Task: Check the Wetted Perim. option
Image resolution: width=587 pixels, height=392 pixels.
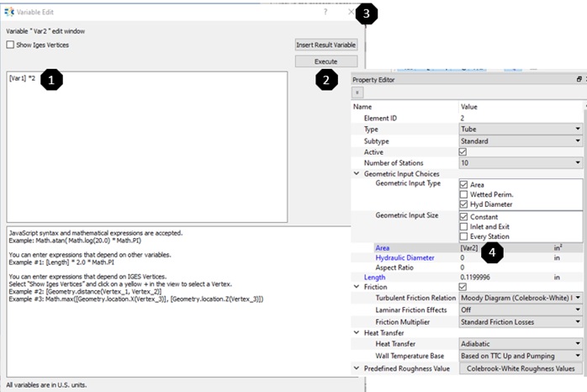Action: pyautogui.click(x=464, y=194)
